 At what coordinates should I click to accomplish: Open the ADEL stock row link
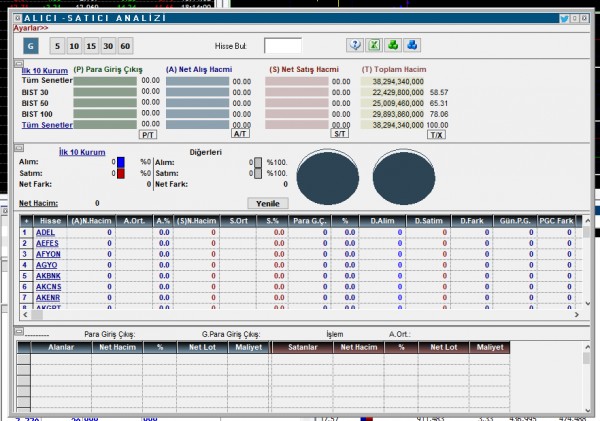[45, 232]
